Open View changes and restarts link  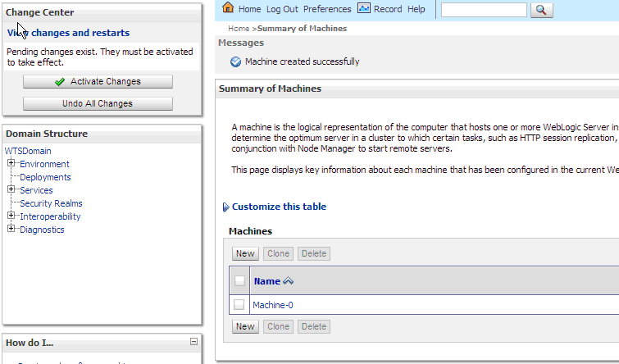click(68, 33)
